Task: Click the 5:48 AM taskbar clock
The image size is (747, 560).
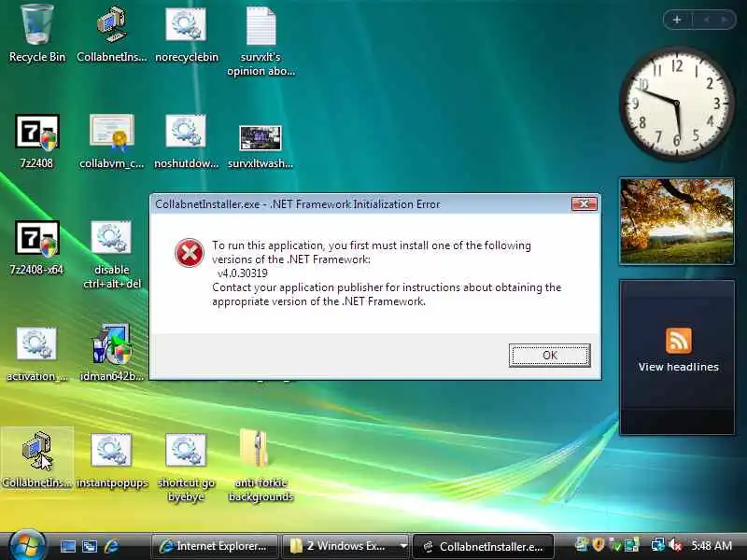Action: pos(712,546)
